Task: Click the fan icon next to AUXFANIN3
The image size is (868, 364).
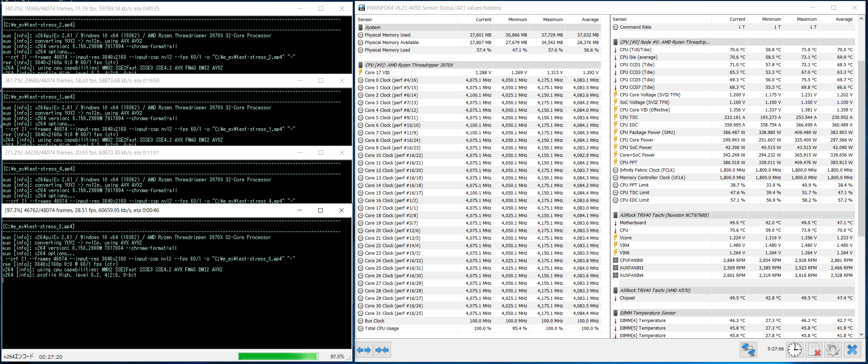Action: click(616, 268)
